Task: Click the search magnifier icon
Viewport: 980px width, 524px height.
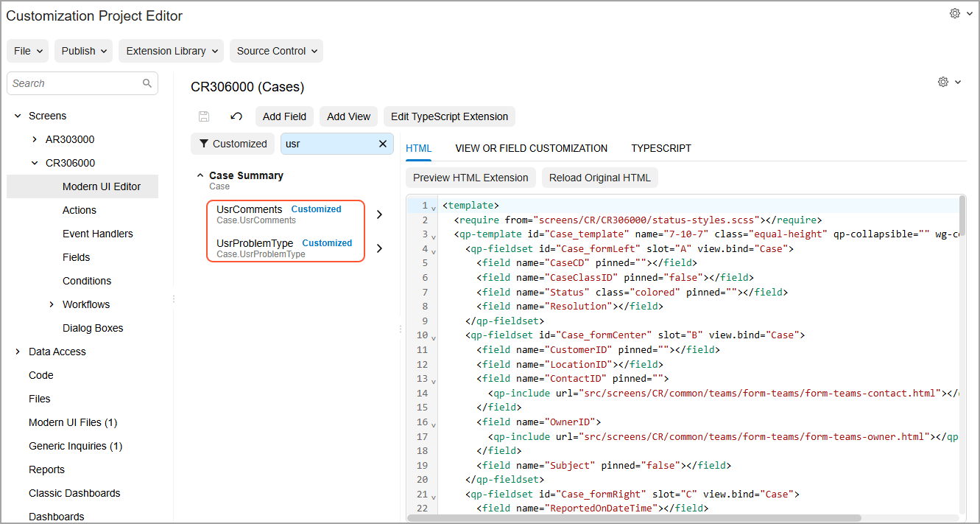Action: 147,83
